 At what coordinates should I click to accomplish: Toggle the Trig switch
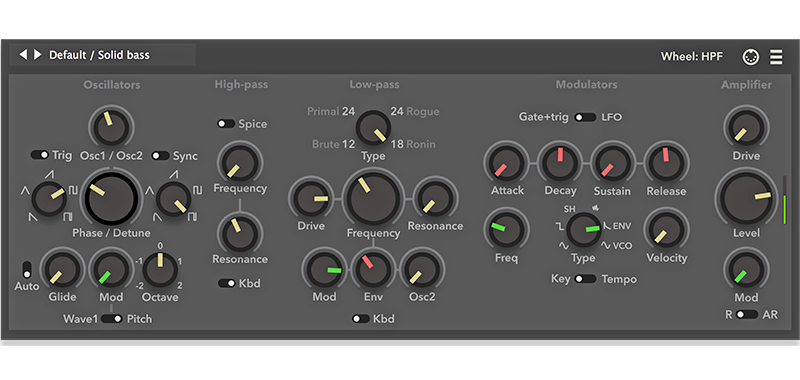click(x=40, y=155)
